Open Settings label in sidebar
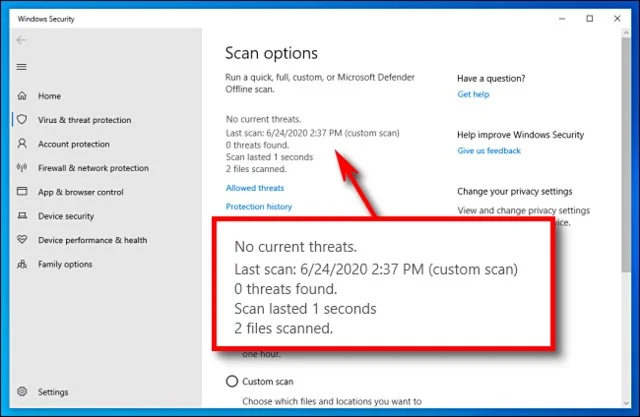This screenshot has width=640, height=417. (53, 392)
